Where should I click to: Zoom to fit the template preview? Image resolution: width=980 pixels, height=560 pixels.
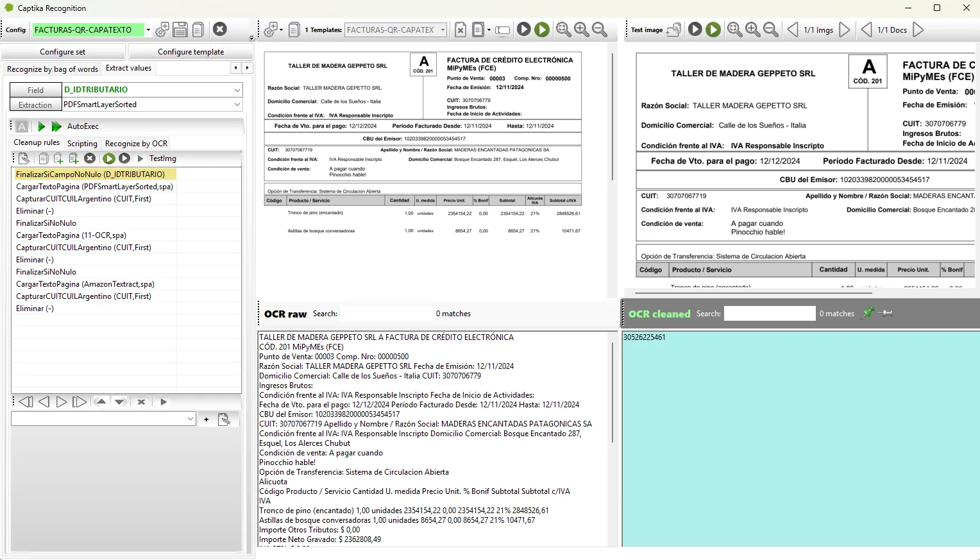[x=564, y=30]
